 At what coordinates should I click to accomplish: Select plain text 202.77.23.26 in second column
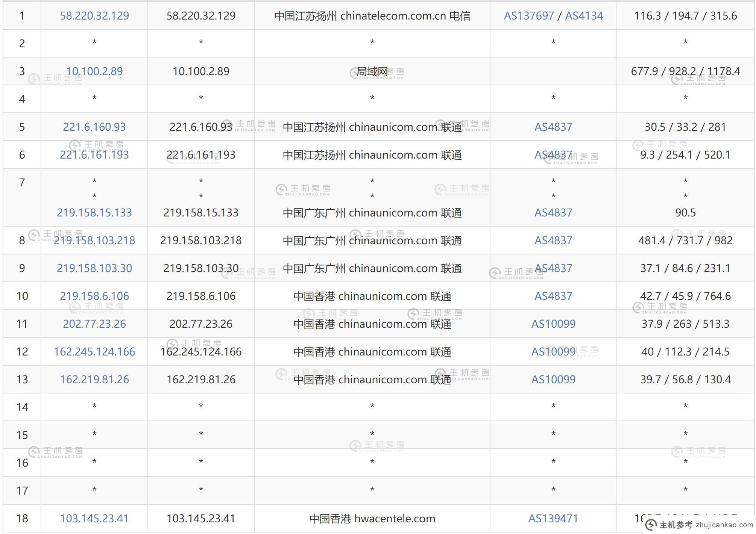click(x=201, y=324)
